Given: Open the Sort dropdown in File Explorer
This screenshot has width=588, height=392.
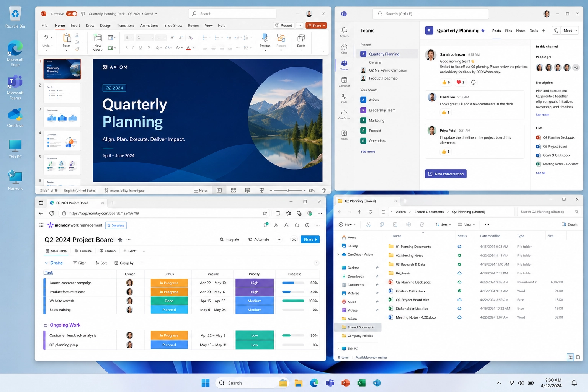Looking at the screenshot, I should coord(443,224).
